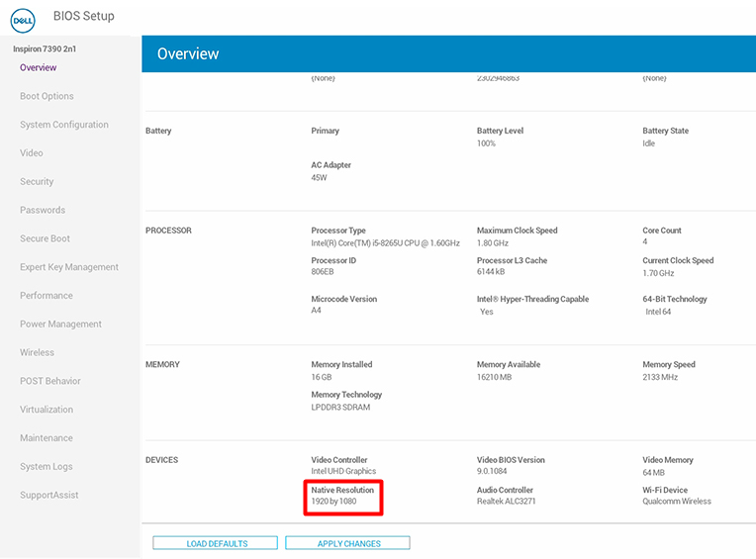Screen dimensions: 756x559
Task: Click Video Controller Intel UHD Graphics text
Action: (343, 471)
